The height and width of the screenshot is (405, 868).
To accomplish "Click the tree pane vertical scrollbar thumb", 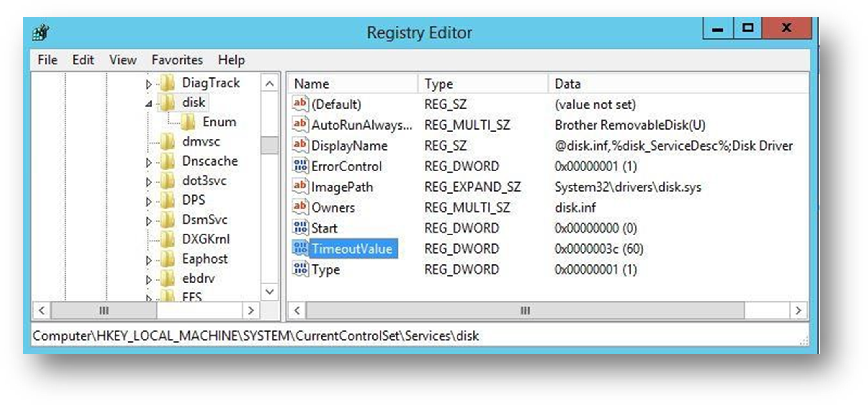I will coord(270,145).
